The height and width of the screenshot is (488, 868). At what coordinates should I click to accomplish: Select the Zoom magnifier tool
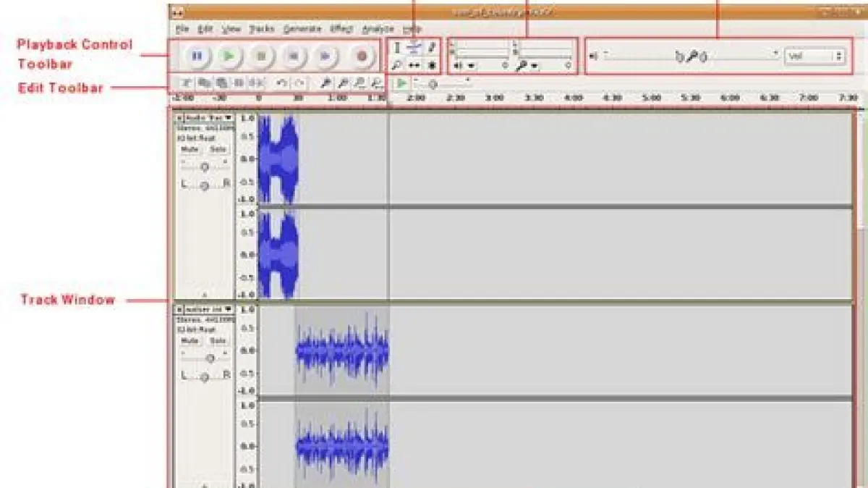pyautogui.click(x=397, y=65)
